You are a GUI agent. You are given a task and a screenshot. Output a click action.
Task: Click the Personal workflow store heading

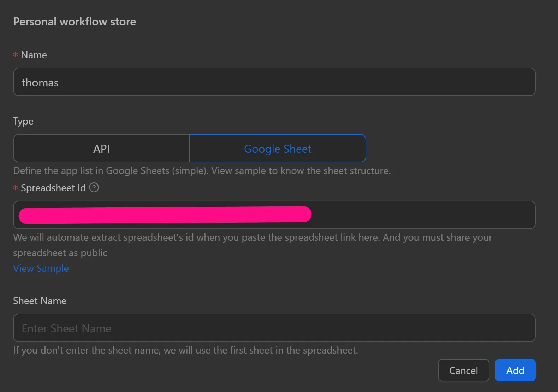[x=75, y=22]
